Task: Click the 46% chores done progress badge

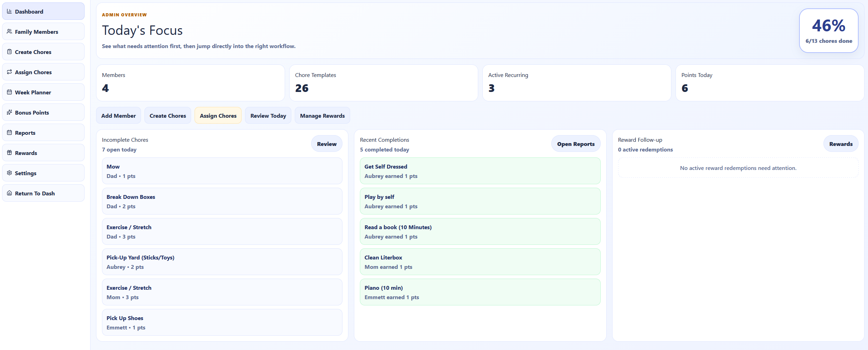Action: click(x=829, y=31)
